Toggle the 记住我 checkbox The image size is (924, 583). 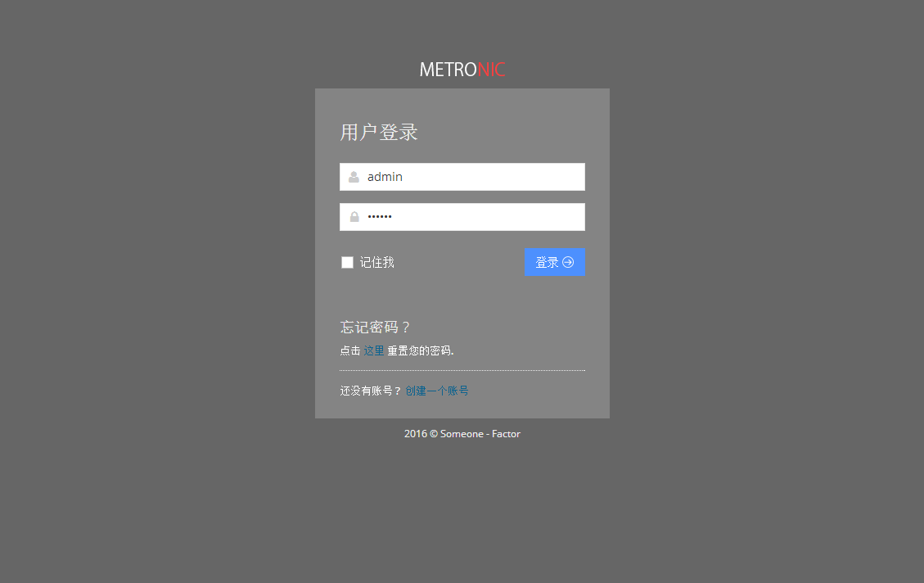[x=347, y=262]
